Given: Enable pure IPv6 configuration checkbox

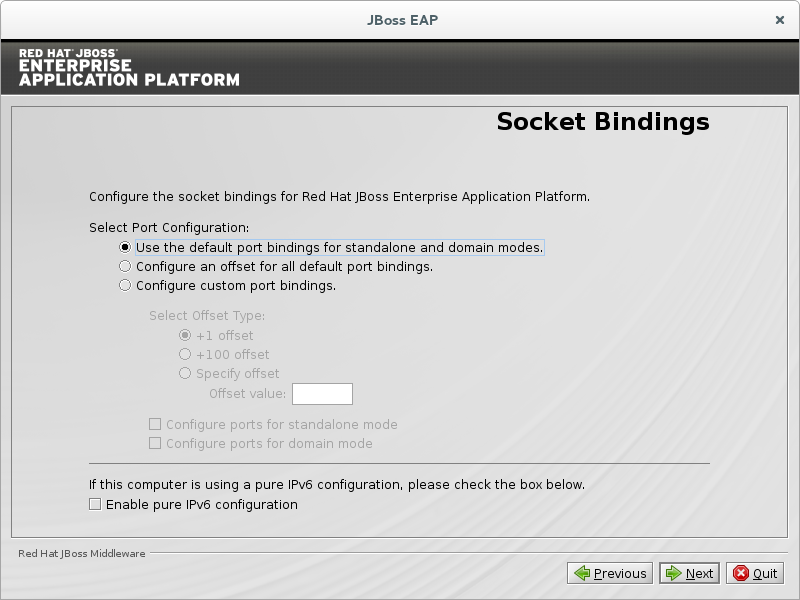Looking at the screenshot, I should click(95, 504).
